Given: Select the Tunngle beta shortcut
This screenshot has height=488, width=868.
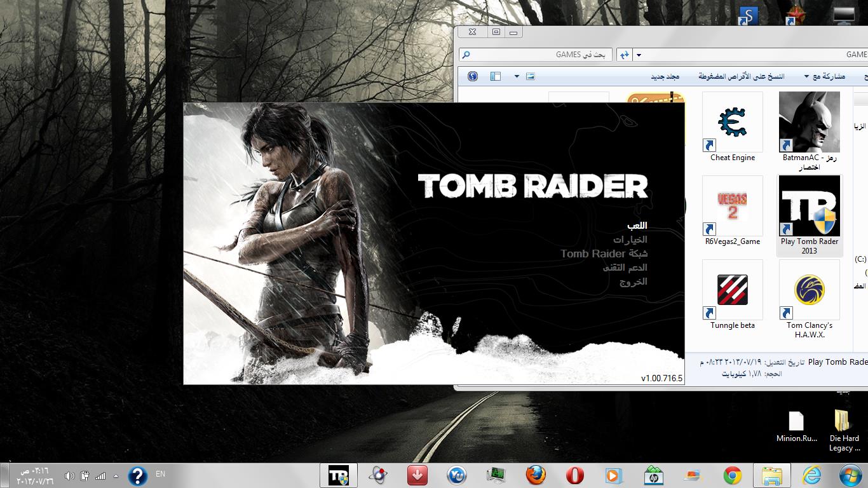Looking at the screenshot, I should [733, 295].
